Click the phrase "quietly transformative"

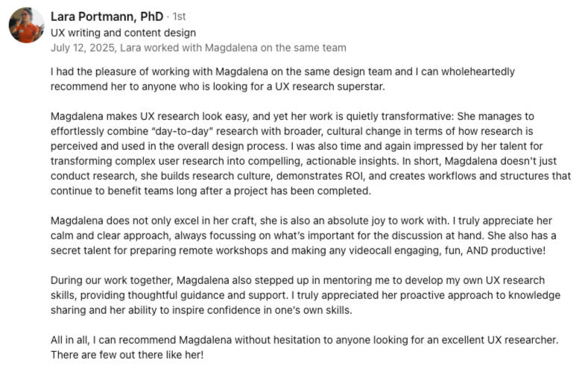(359, 116)
